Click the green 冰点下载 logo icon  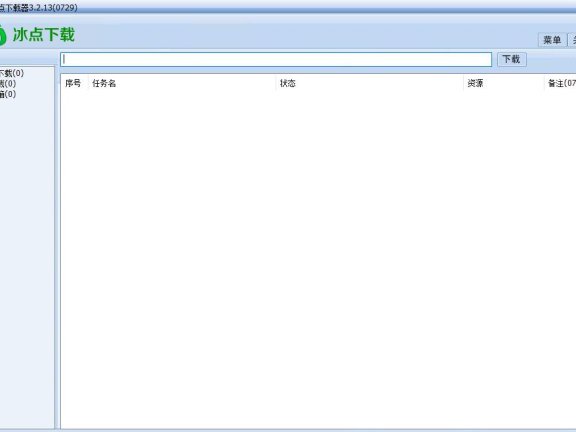[x=3, y=35]
